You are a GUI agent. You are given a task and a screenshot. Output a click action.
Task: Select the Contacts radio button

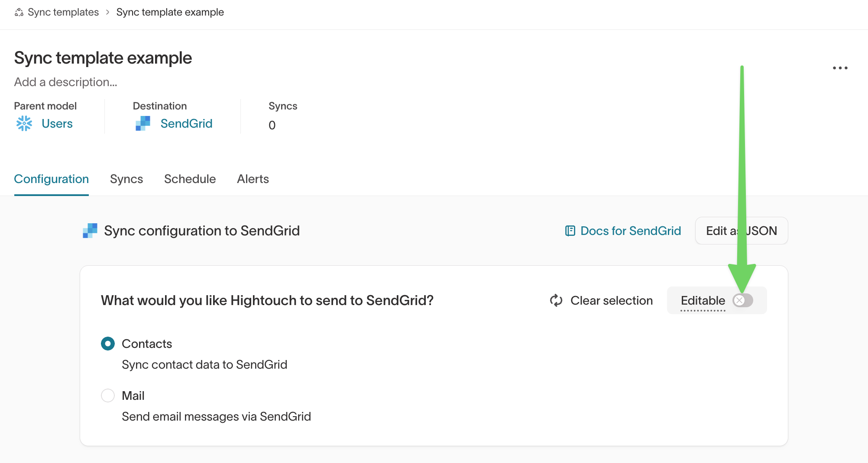pos(108,344)
